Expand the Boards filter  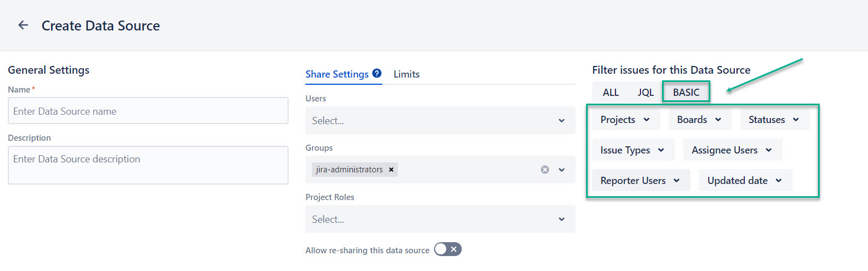699,120
